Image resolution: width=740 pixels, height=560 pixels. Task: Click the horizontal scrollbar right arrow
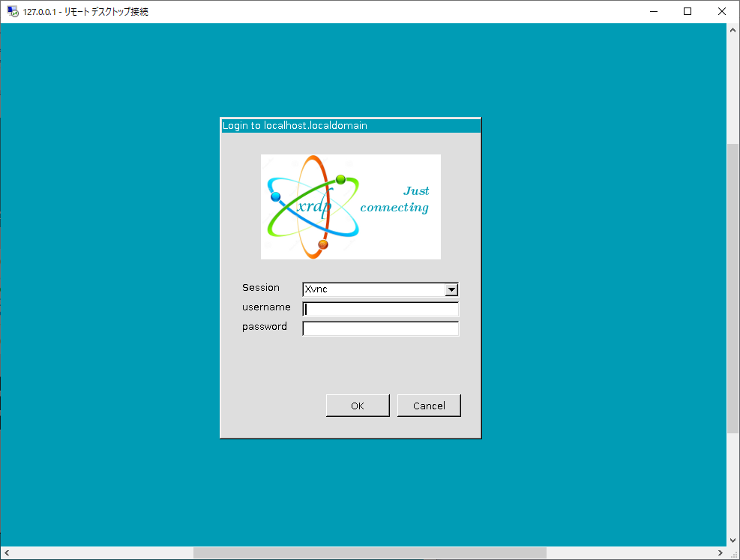pos(720,553)
